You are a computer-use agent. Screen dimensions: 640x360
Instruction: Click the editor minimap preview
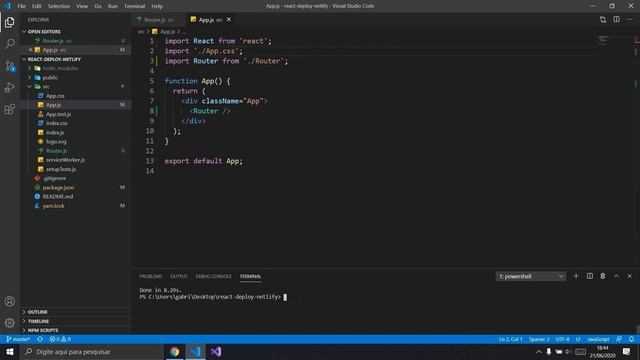coord(603,40)
